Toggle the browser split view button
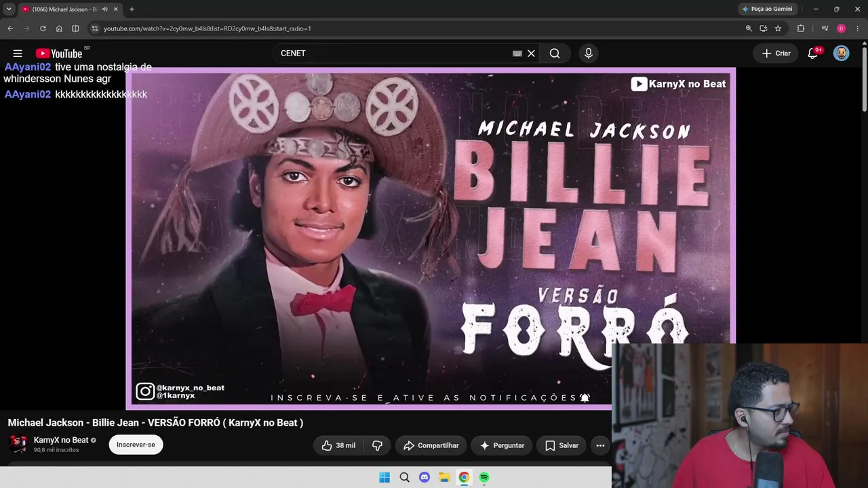This screenshot has width=868, height=488. coord(75,28)
